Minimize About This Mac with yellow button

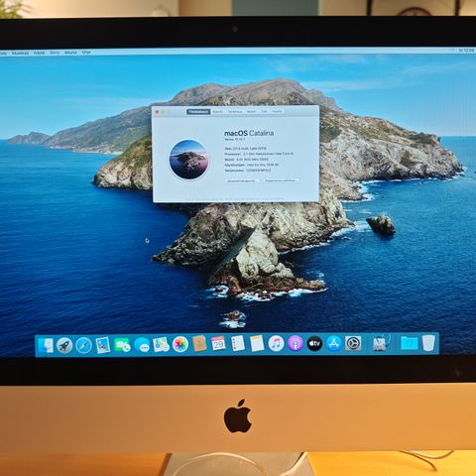coord(163,112)
